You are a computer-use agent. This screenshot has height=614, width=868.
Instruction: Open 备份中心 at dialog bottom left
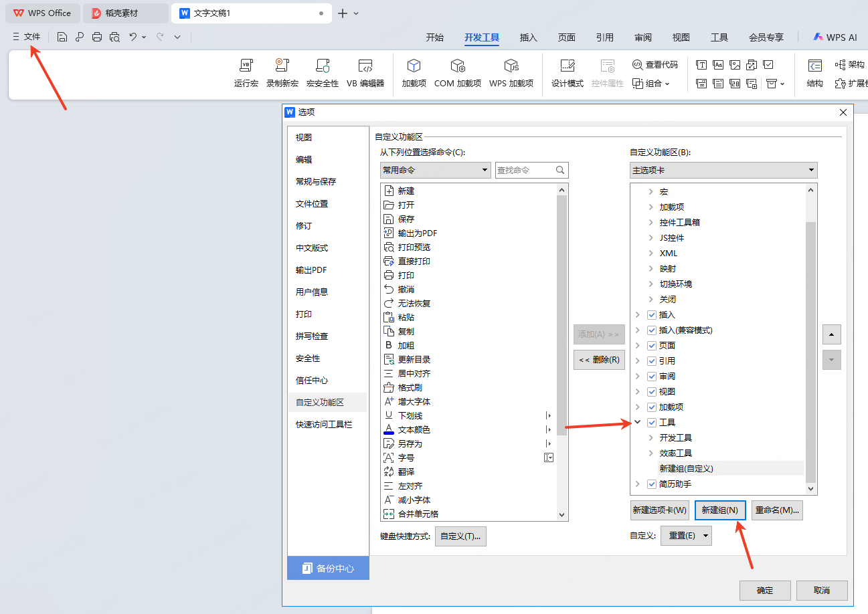coord(328,568)
